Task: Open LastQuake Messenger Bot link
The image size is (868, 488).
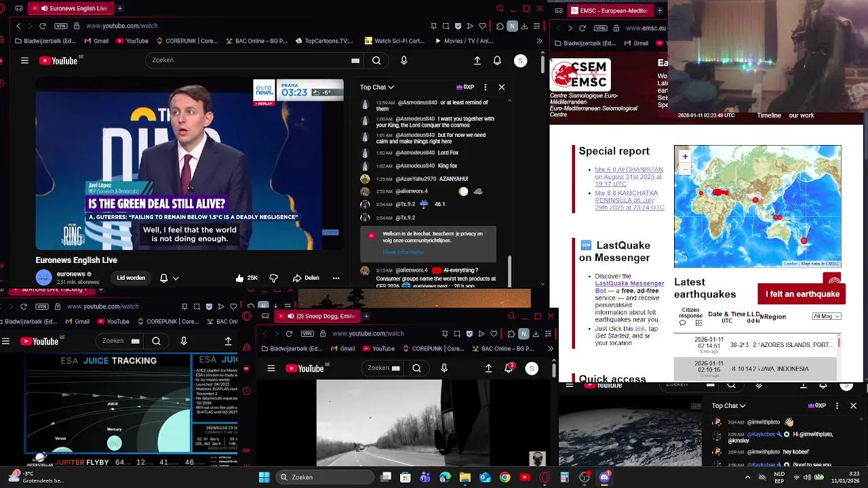Action: click(x=629, y=287)
